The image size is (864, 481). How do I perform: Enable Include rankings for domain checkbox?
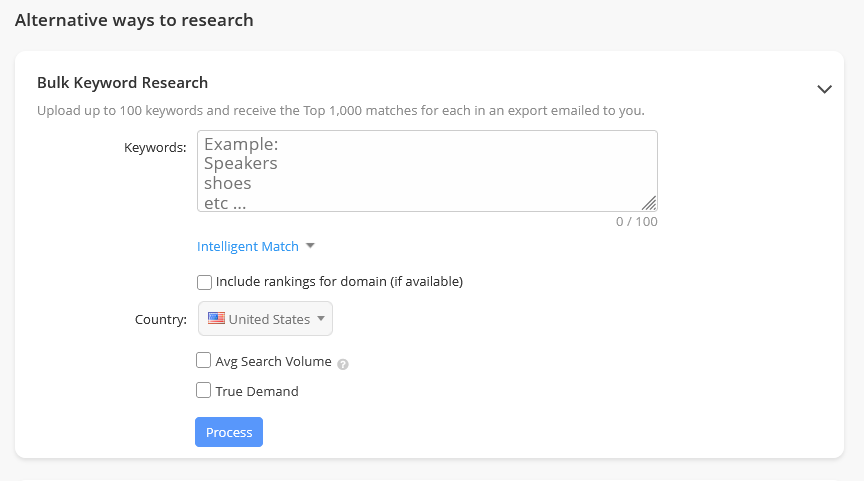click(x=204, y=282)
